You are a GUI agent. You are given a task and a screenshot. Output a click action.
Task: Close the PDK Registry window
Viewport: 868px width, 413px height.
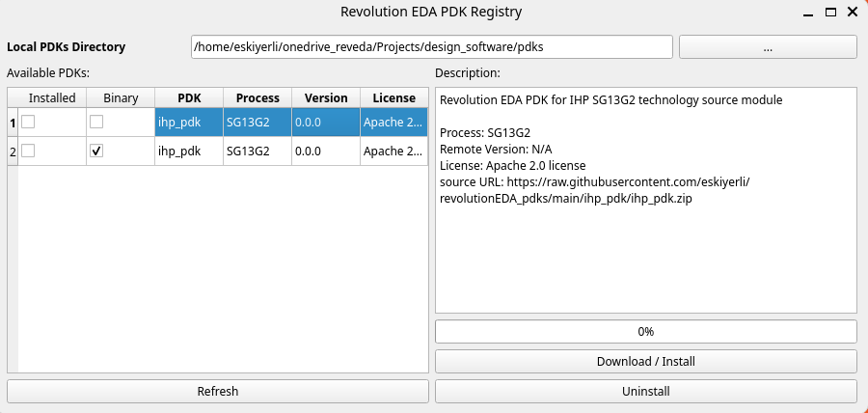point(853,13)
